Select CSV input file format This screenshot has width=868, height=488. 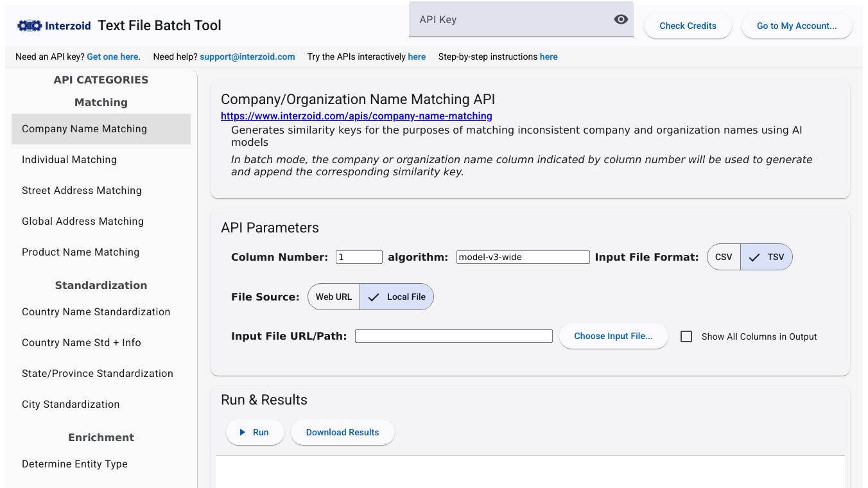[724, 257]
